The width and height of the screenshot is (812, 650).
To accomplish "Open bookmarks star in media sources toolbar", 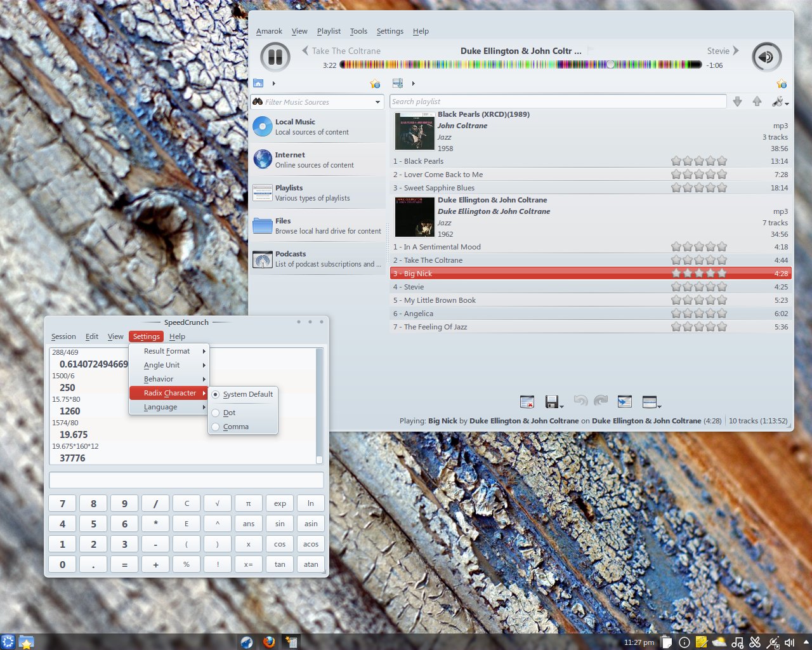I will (x=375, y=84).
